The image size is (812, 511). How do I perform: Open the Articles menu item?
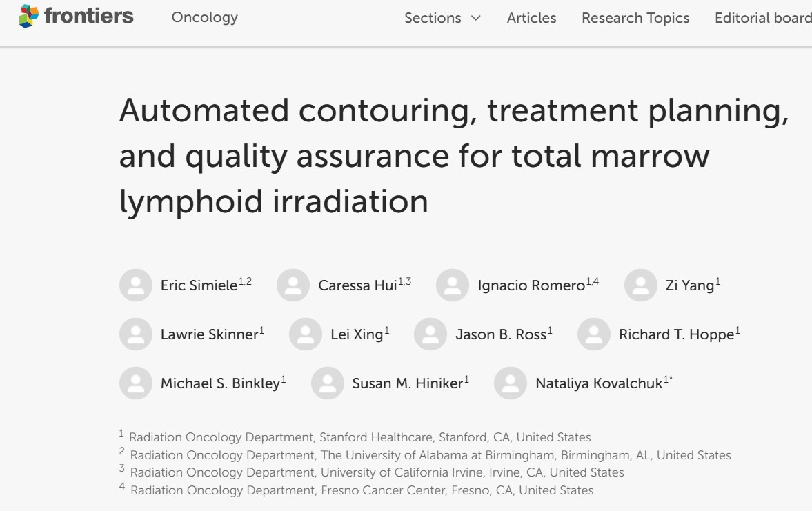coord(531,19)
